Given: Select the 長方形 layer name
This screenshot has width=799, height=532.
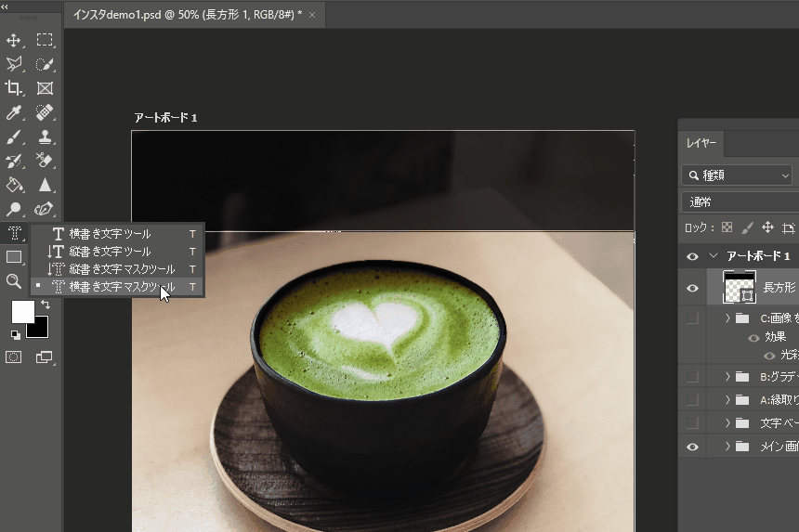Looking at the screenshot, I should pyautogui.click(x=779, y=288).
